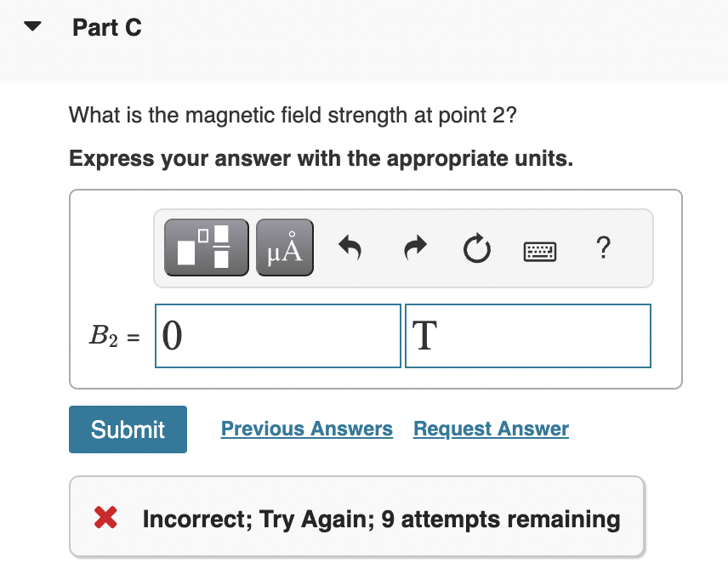Select the Part C heading
Screen dimensions: 728x580
(107, 27)
